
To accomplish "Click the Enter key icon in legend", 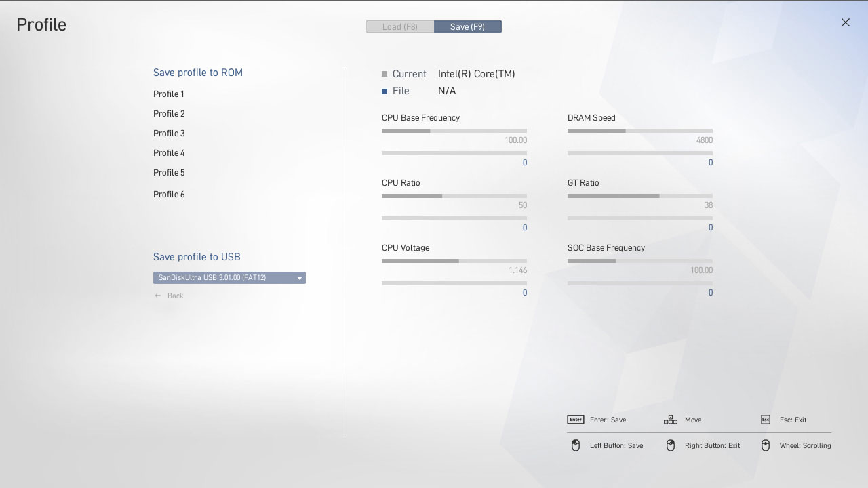I will [575, 420].
